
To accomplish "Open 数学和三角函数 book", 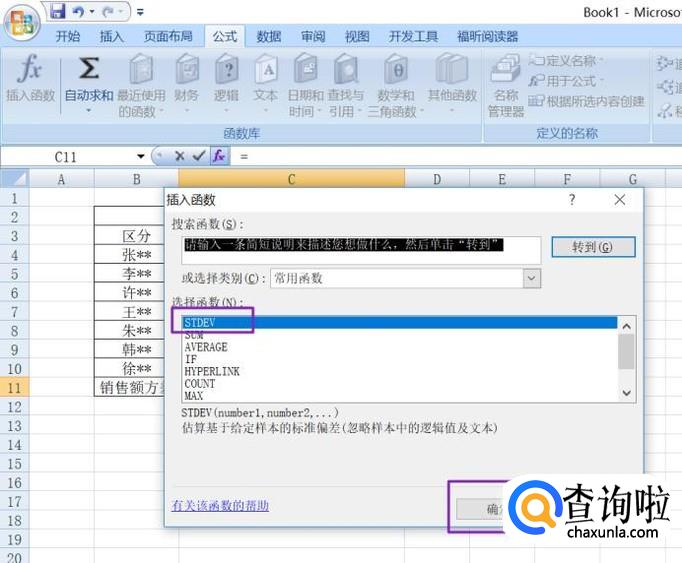I will tap(396, 85).
